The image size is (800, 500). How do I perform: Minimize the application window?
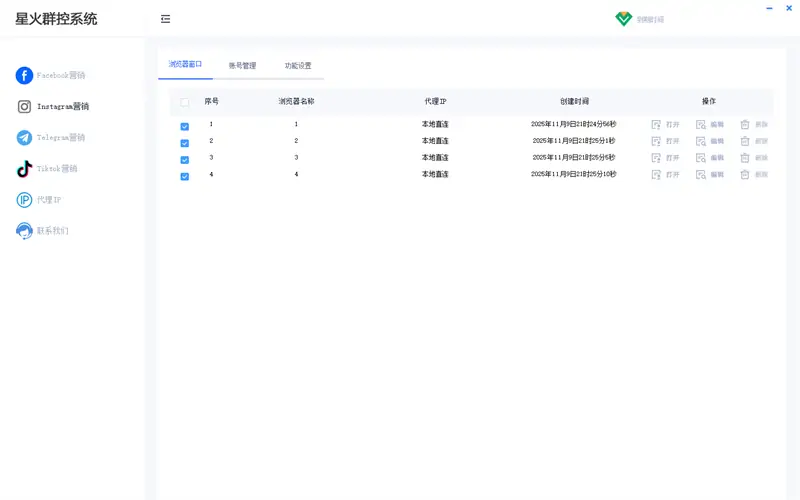pyautogui.click(x=769, y=8)
